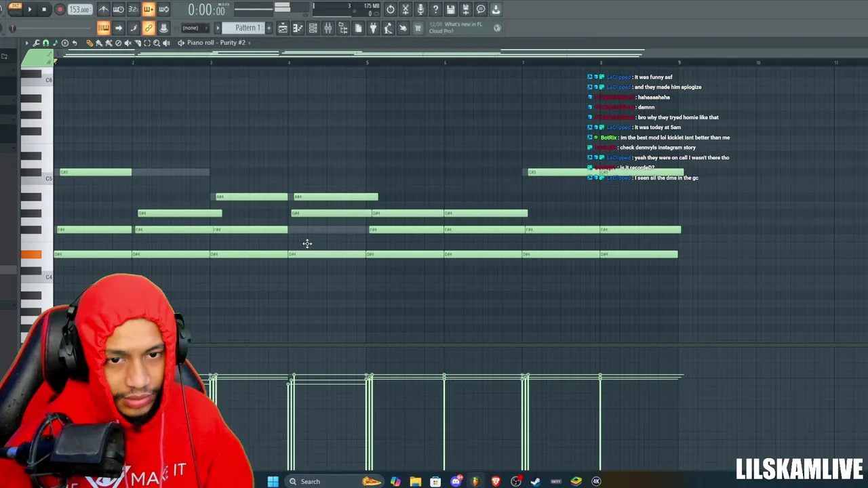Toggle the highlighted overdub/blend recording button

point(149,9)
